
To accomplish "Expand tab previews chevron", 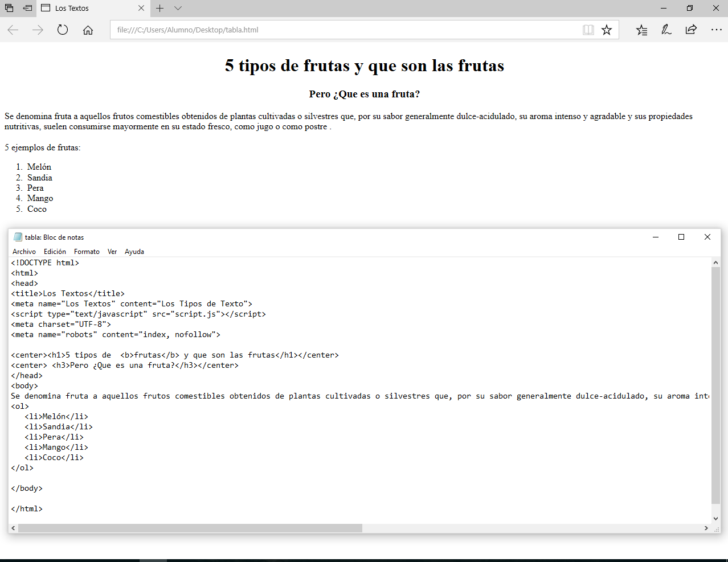I will [x=178, y=8].
